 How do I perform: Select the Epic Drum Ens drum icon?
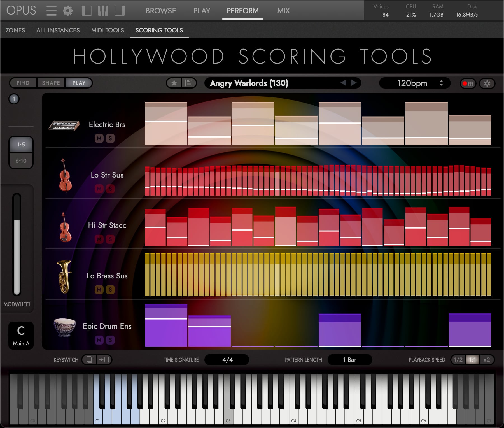pos(65,327)
